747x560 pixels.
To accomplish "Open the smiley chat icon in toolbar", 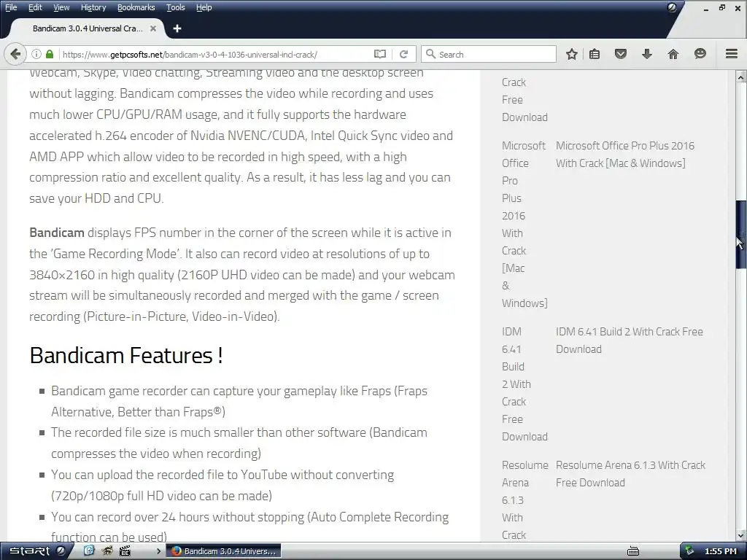I will pos(700,54).
